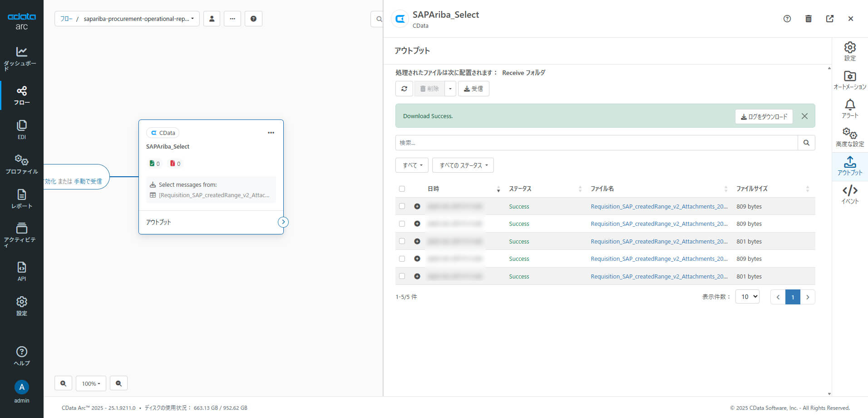Focus the 検索 search input field
The image size is (868, 418).
(x=597, y=143)
